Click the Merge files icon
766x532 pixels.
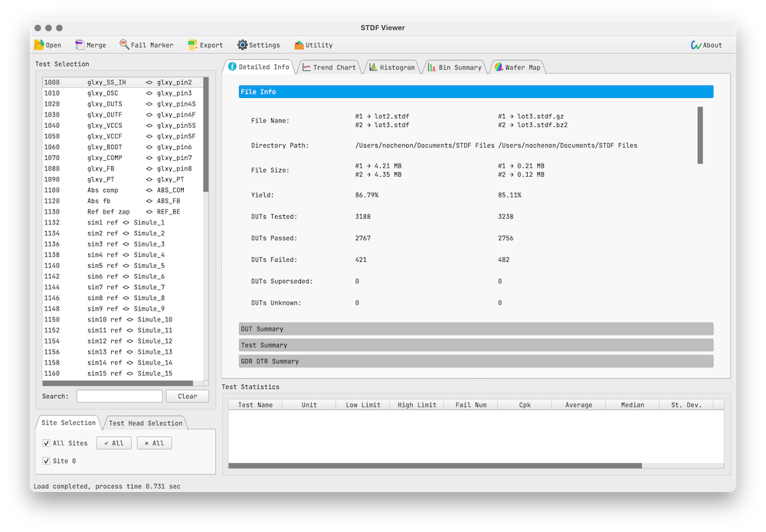click(80, 45)
